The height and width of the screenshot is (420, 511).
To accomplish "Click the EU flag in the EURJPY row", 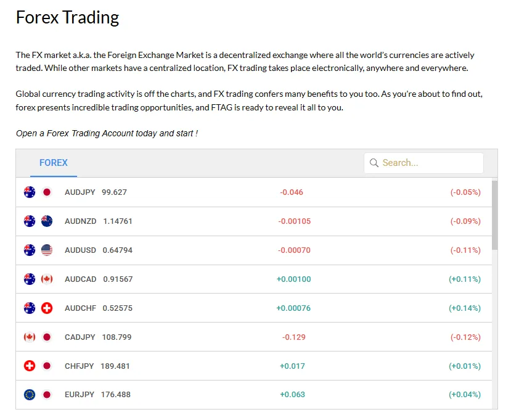I will point(30,395).
